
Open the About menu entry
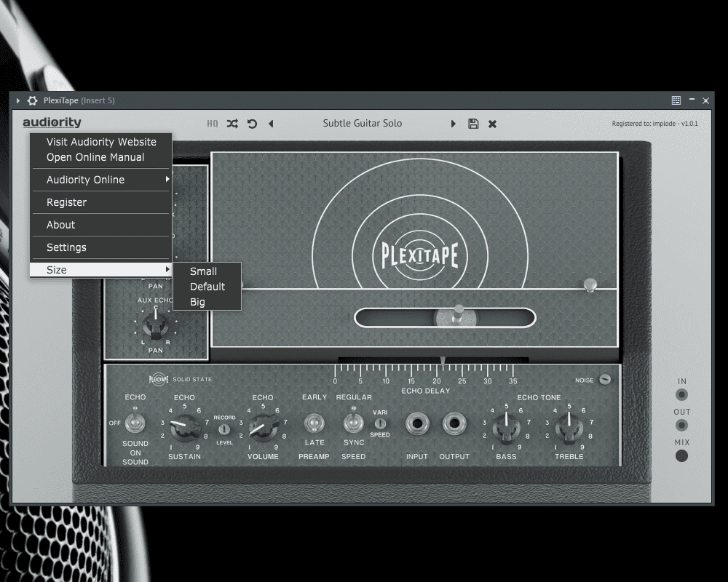coord(100,225)
